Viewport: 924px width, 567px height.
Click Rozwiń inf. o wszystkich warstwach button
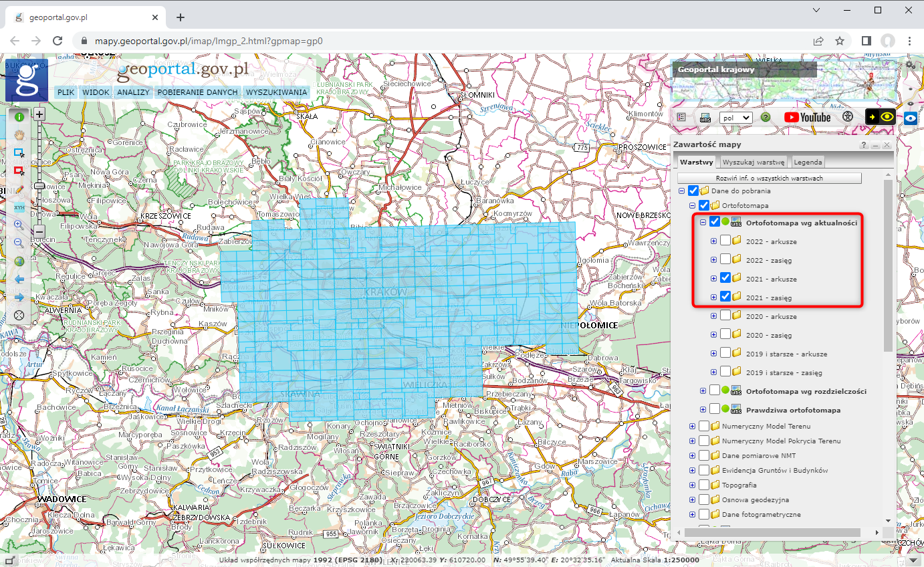pos(769,179)
